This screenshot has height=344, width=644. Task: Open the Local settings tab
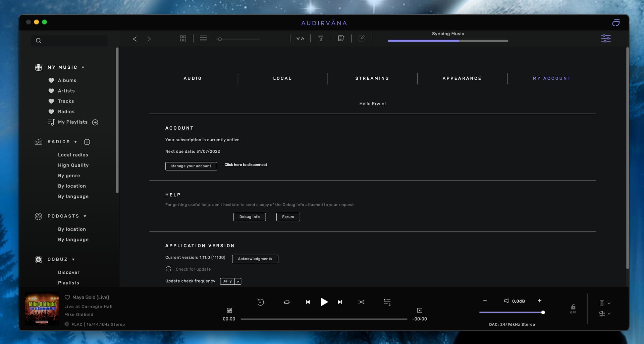(x=282, y=78)
